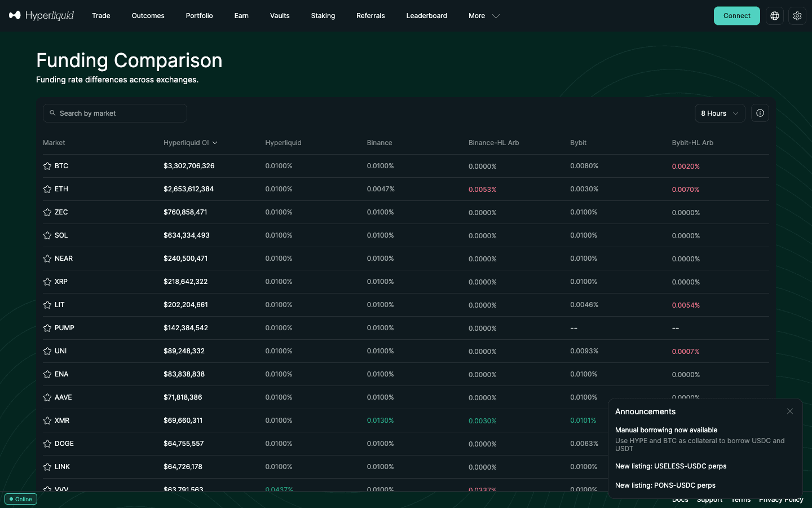Select ETH Binance rate 0.0047%
The height and width of the screenshot is (508, 812).
[381, 189]
